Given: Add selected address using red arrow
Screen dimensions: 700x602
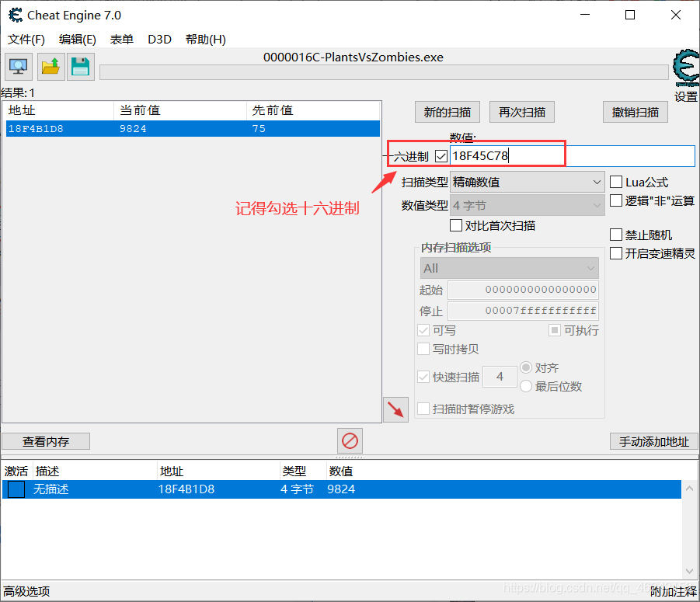Looking at the screenshot, I should coord(395,409).
